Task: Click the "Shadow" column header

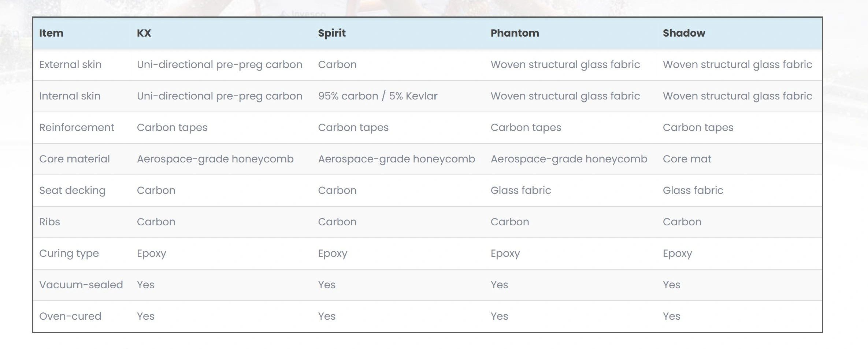Action: (684, 33)
